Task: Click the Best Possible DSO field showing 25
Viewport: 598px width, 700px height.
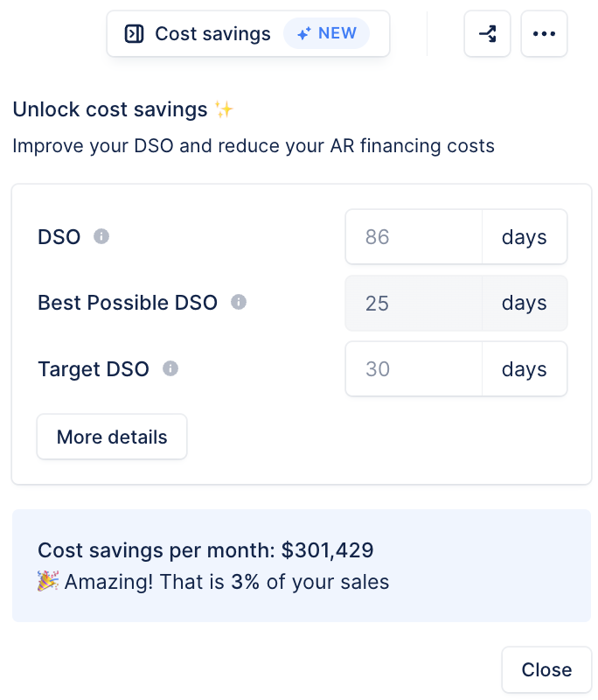Action: pos(414,303)
